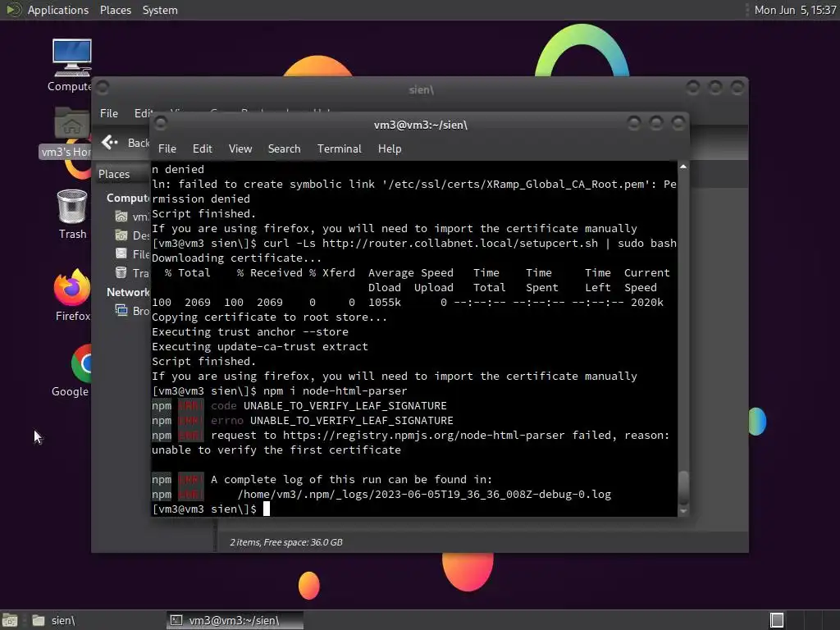840x630 pixels.
Task: Select the Trash entry in Places sidebar
Action: [x=132, y=272]
